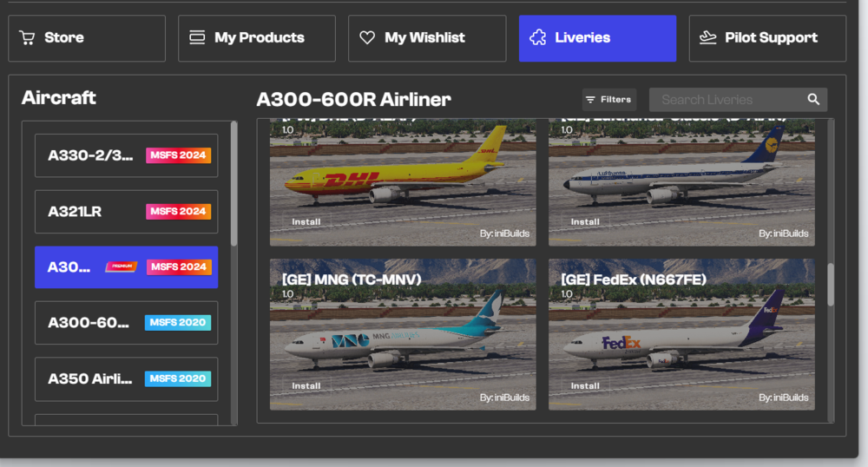The height and width of the screenshot is (467, 868).
Task: Open the Pilot Support tab
Action: (x=767, y=38)
